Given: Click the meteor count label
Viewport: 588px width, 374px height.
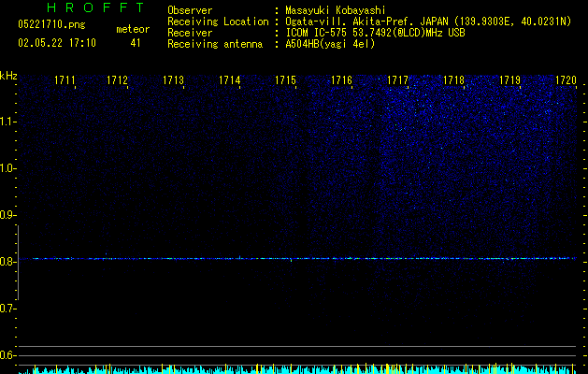Looking at the screenshot, I should coord(133,29).
